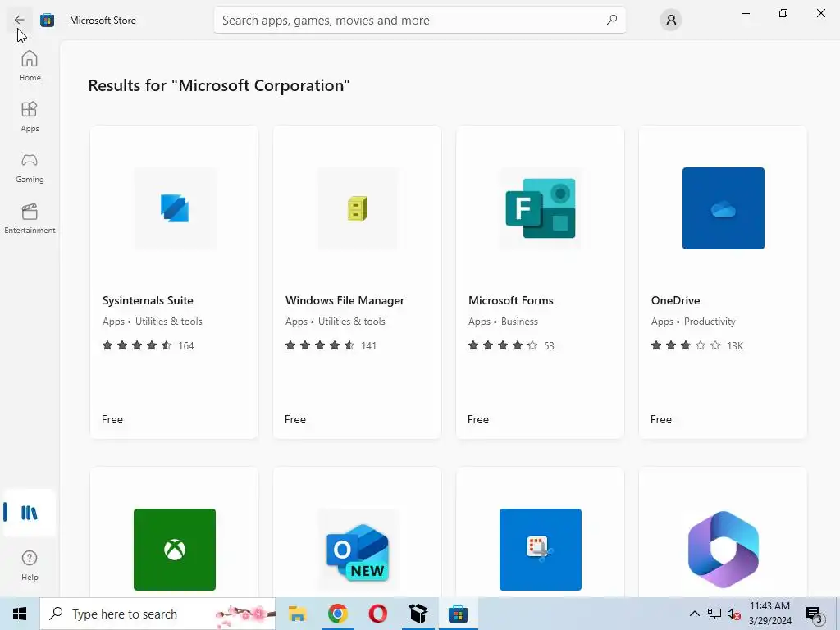
Task: Open Library from sidebar icon
Action: pyautogui.click(x=30, y=513)
